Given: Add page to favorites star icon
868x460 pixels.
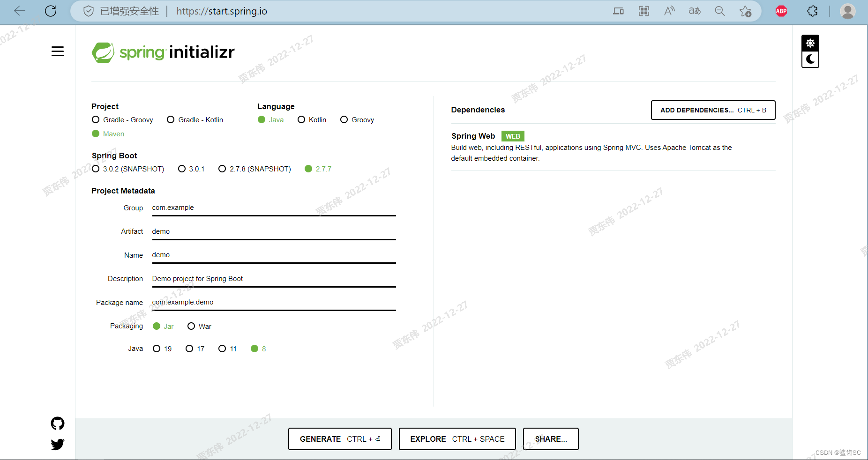Looking at the screenshot, I should [745, 11].
